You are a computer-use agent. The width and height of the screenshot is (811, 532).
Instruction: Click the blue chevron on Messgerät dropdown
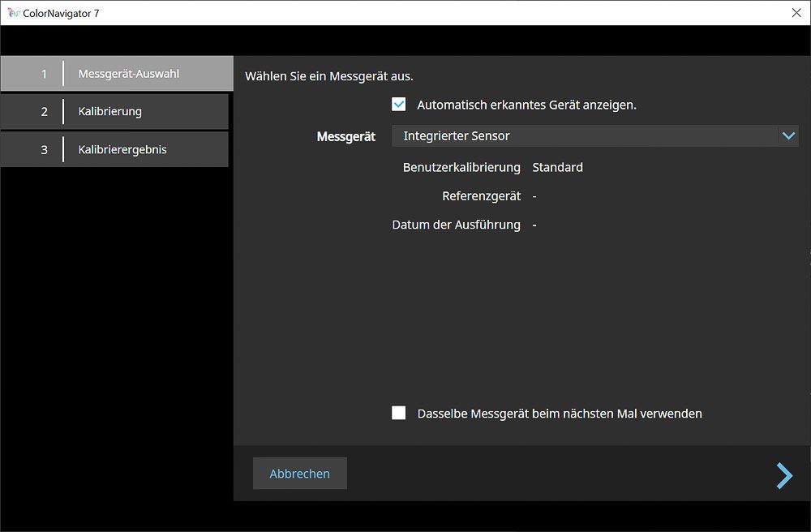(787, 136)
